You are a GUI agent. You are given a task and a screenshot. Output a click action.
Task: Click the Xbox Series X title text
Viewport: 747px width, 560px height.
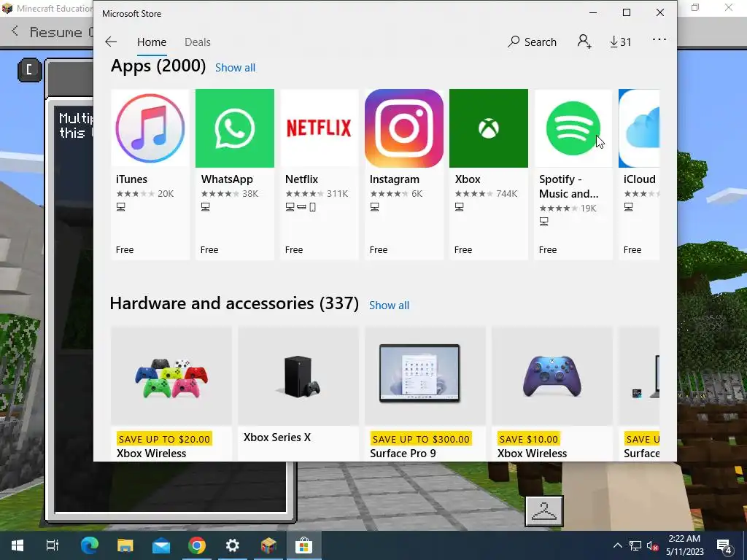tap(276, 437)
